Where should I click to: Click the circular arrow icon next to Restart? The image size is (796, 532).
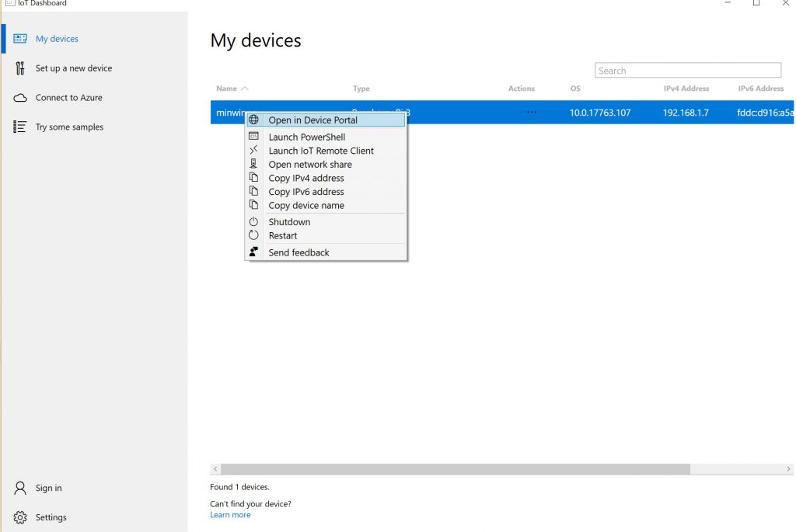point(253,235)
